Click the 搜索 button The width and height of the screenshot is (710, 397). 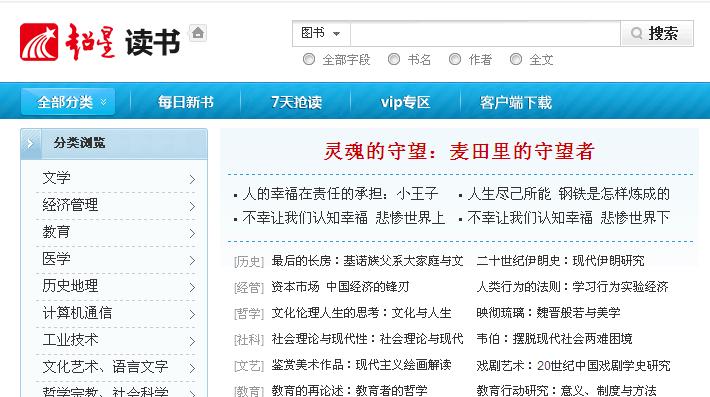coord(657,33)
